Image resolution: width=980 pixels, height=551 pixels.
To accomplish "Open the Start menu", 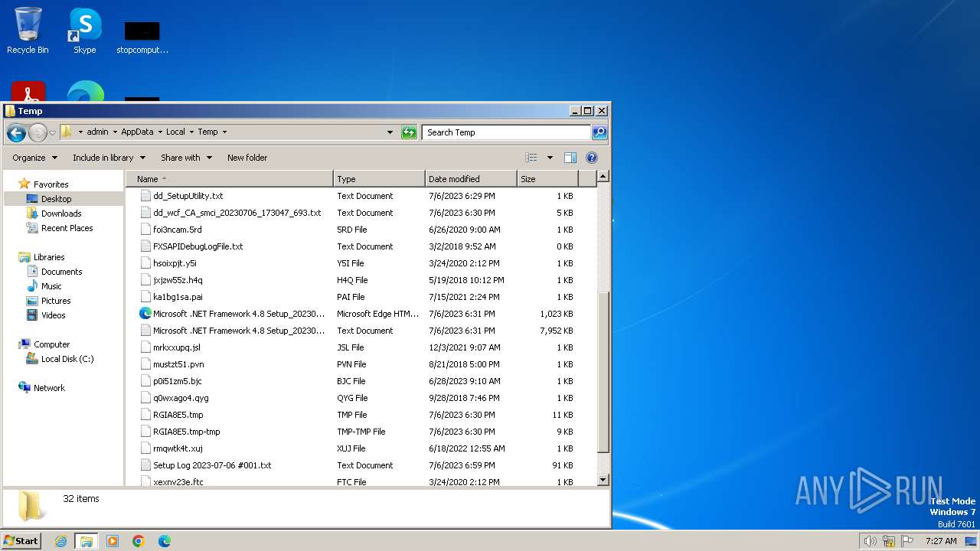I will tap(21, 540).
